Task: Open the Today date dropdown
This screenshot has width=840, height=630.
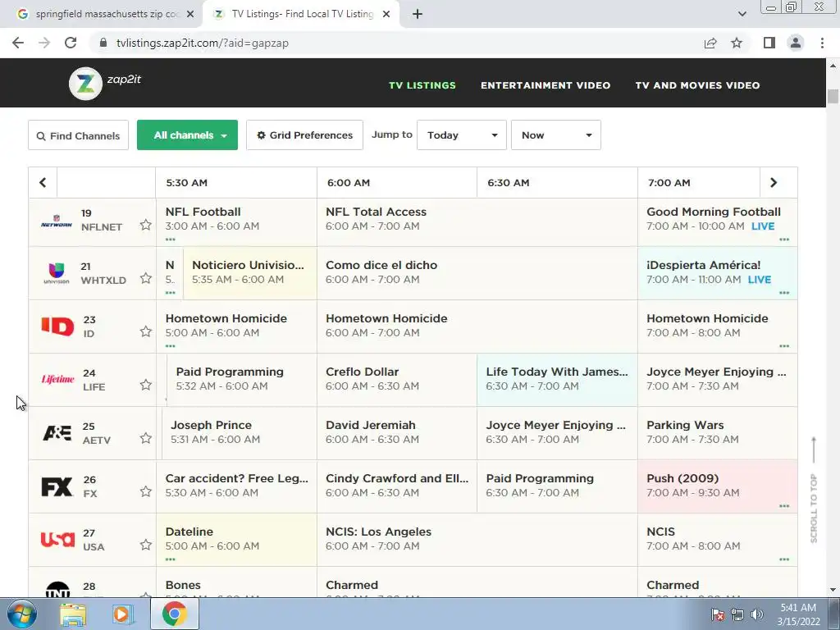Action: click(x=461, y=135)
